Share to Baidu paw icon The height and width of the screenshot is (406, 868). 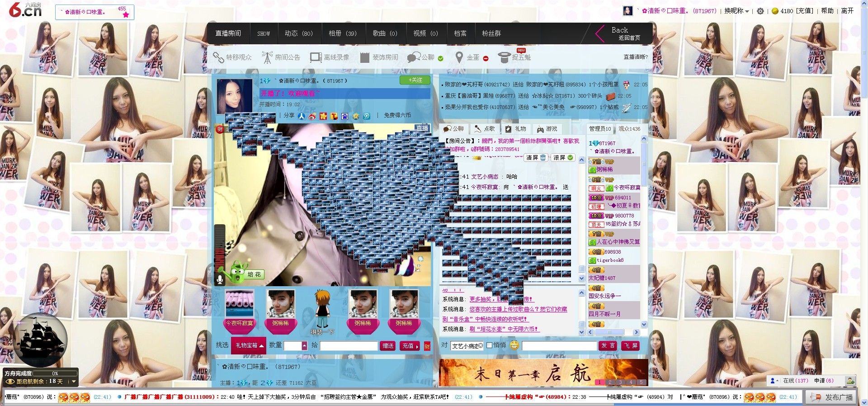pos(345,116)
